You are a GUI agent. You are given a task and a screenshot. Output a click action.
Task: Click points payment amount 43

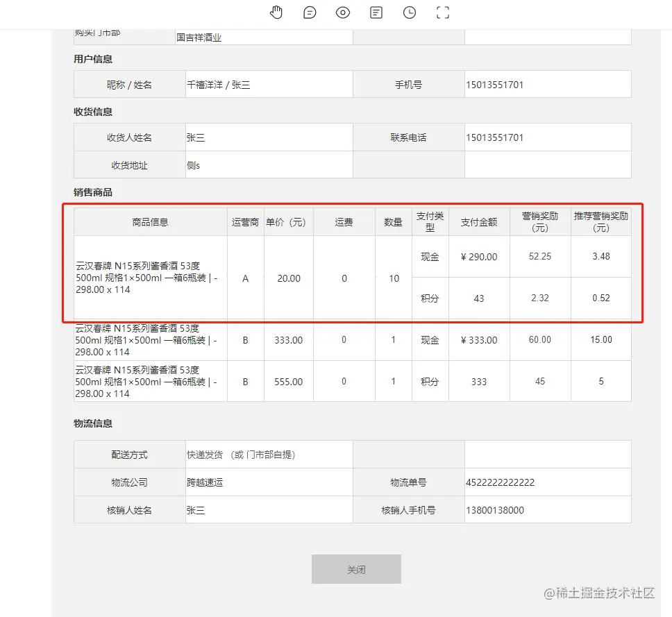point(479,298)
